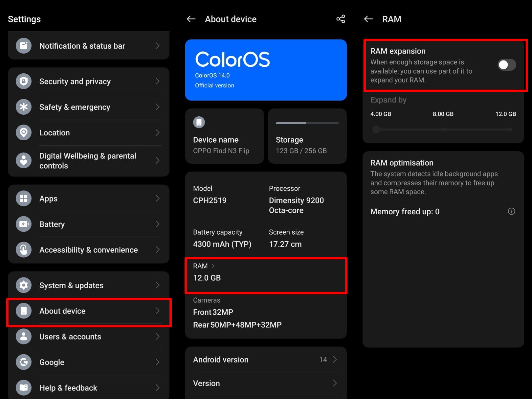Tap the share icon on About device
This screenshot has width=532, height=399.
341,19
